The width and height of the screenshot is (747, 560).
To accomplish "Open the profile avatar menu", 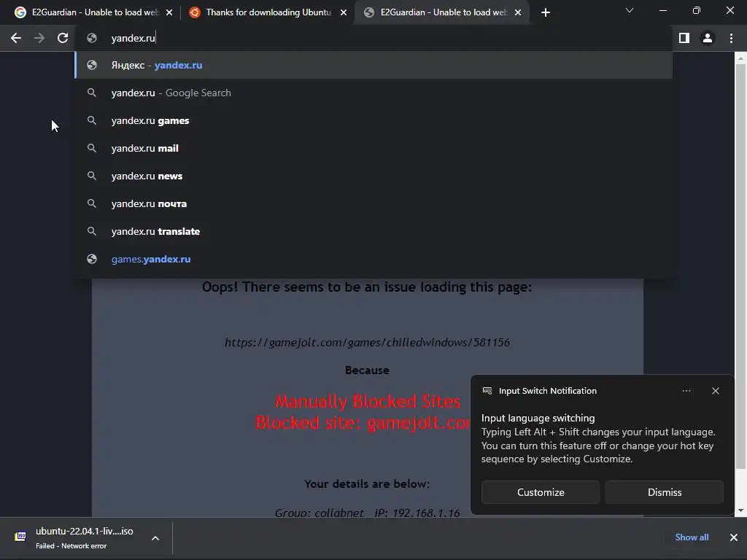I will pos(708,38).
